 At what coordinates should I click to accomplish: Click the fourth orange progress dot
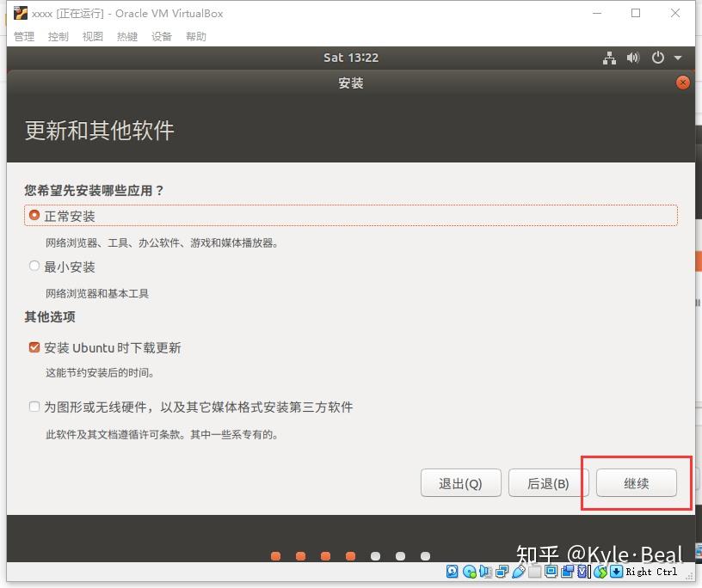coord(350,556)
